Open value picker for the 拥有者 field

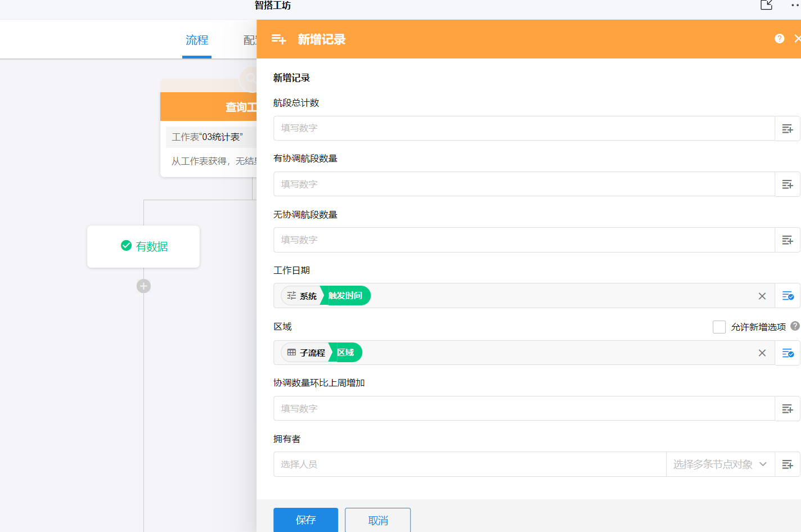787,464
